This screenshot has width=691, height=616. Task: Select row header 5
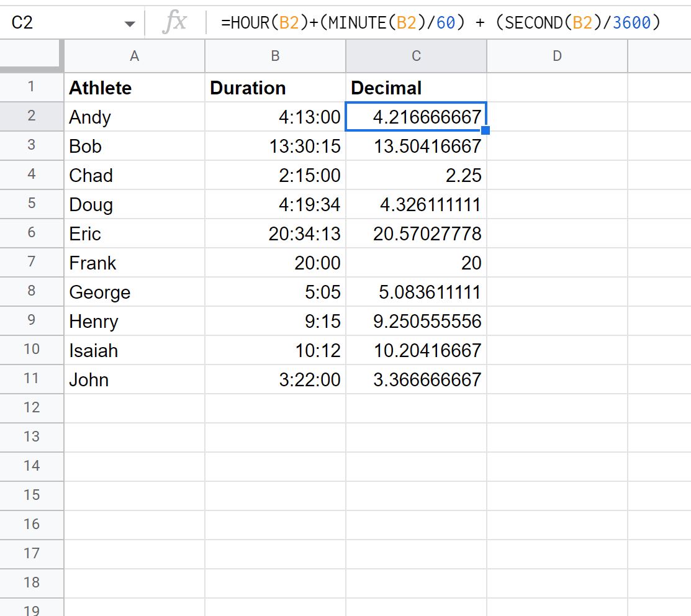[31, 204]
